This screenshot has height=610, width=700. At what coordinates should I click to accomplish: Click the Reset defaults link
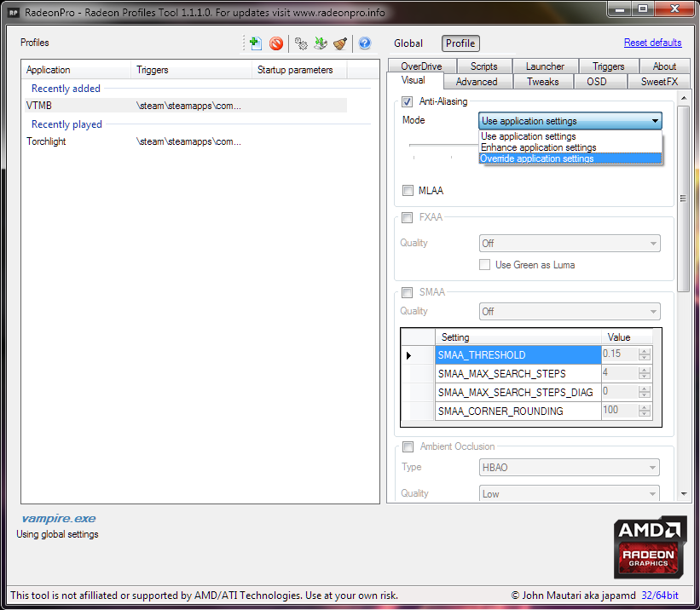(652, 43)
